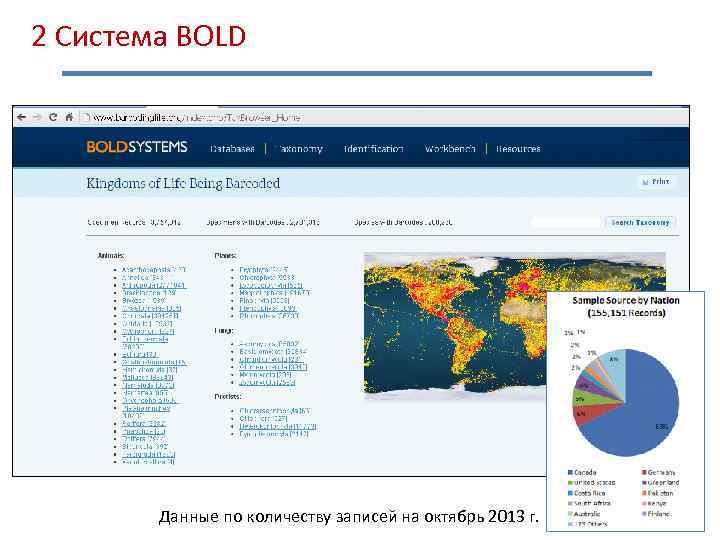Open the Workbench menu
The width and height of the screenshot is (720, 540).
(450, 149)
